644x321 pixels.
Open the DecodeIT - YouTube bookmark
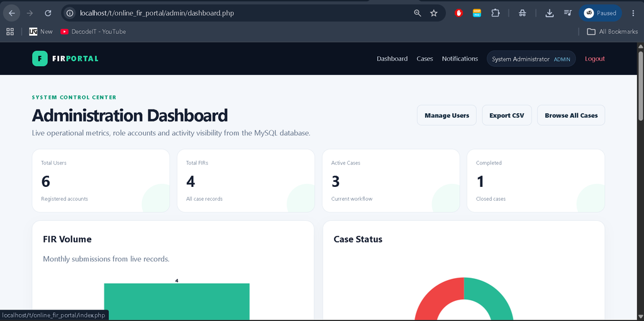pos(93,31)
